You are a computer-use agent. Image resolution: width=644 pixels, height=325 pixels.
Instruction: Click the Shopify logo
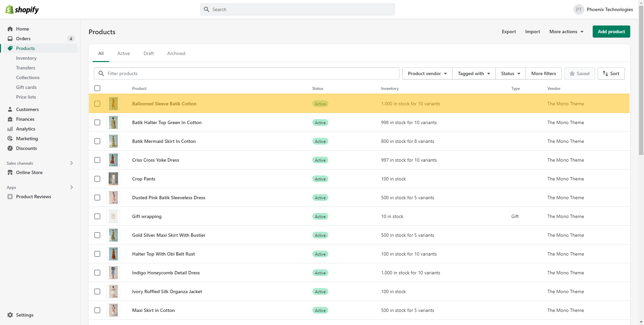coord(22,9)
